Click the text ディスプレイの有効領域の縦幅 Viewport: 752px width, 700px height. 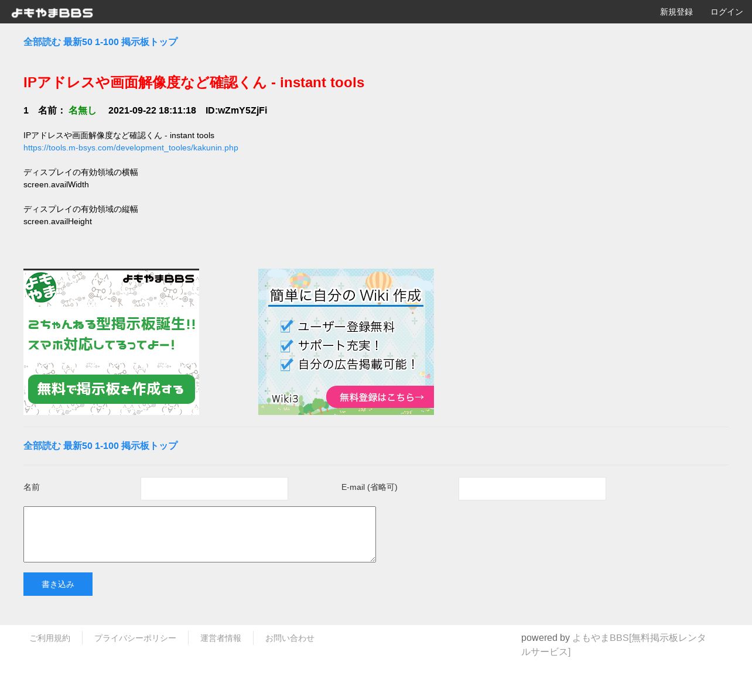(81, 209)
